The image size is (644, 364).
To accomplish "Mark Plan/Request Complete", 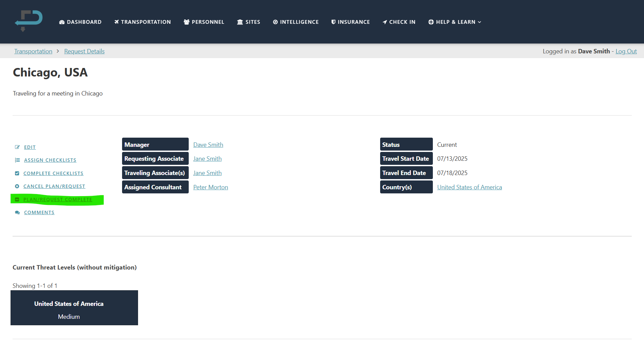I will click(58, 200).
